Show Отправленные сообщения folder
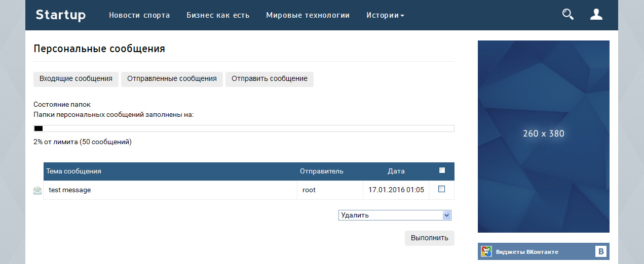This screenshot has height=264, width=644. 172,79
